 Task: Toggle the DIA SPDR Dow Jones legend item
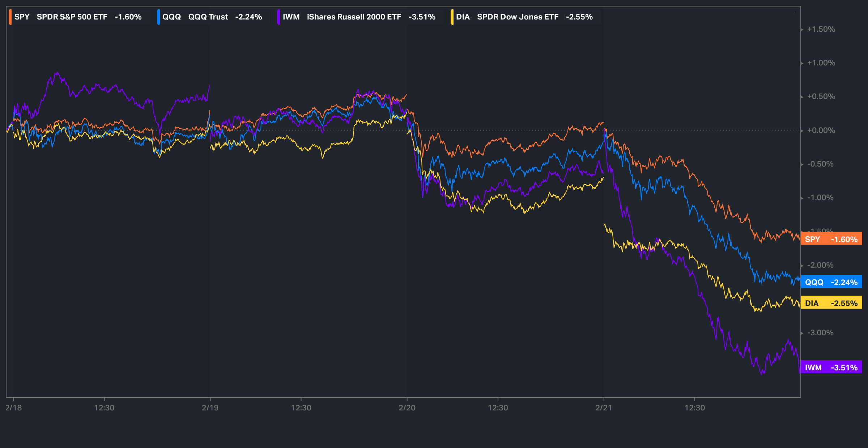524,17
